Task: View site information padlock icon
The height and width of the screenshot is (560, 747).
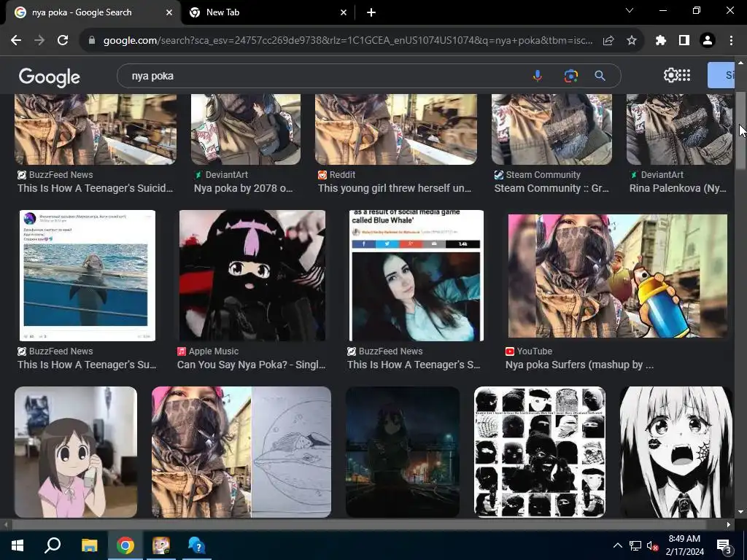Action: 92,41
